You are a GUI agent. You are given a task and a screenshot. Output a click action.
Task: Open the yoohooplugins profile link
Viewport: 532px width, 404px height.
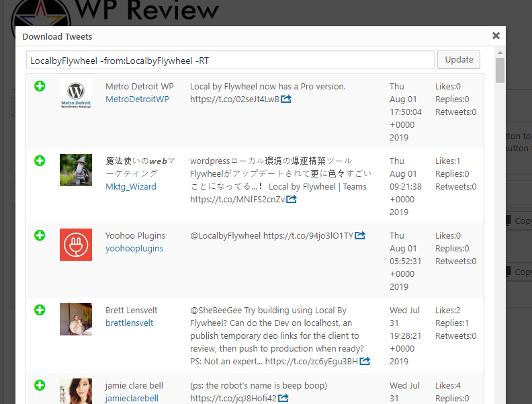click(x=134, y=249)
